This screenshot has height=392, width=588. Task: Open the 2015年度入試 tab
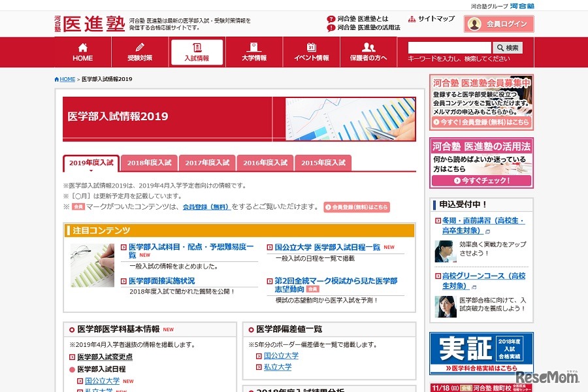coord(323,161)
